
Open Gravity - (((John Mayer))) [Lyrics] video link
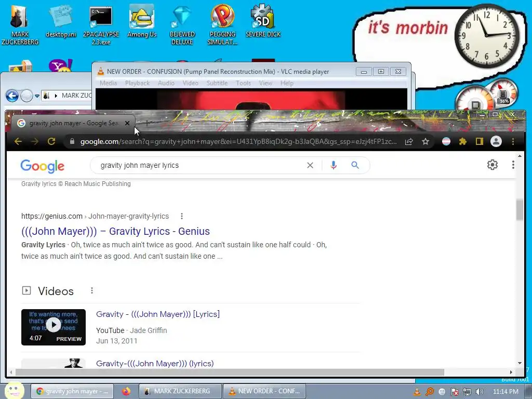pyautogui.click(x=158, y=314)
